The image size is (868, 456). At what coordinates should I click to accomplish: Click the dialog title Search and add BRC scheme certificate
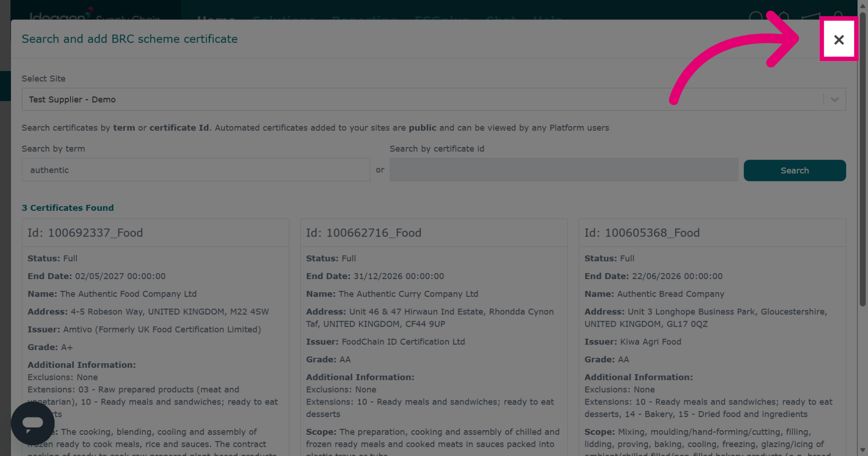[130, 39]
